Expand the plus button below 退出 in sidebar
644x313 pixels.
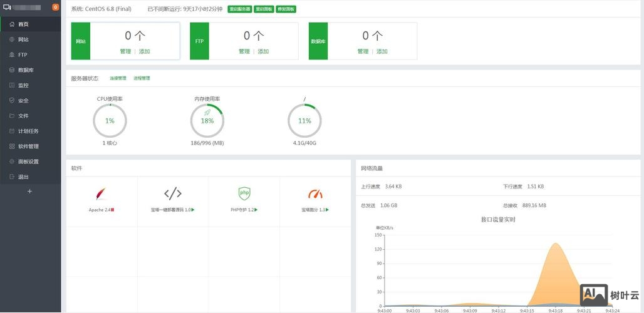click(29, 192)
